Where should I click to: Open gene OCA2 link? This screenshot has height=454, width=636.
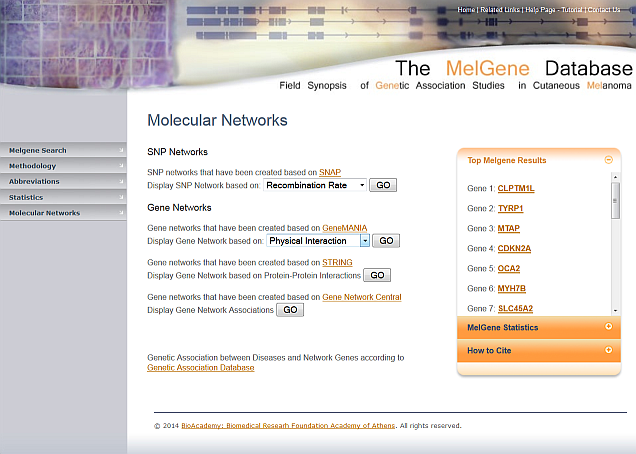point(509,269)
